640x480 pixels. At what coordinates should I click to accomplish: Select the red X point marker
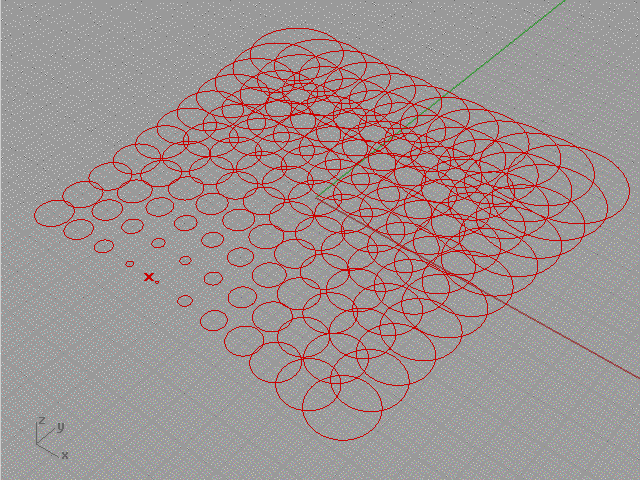[x=149, y=277]
